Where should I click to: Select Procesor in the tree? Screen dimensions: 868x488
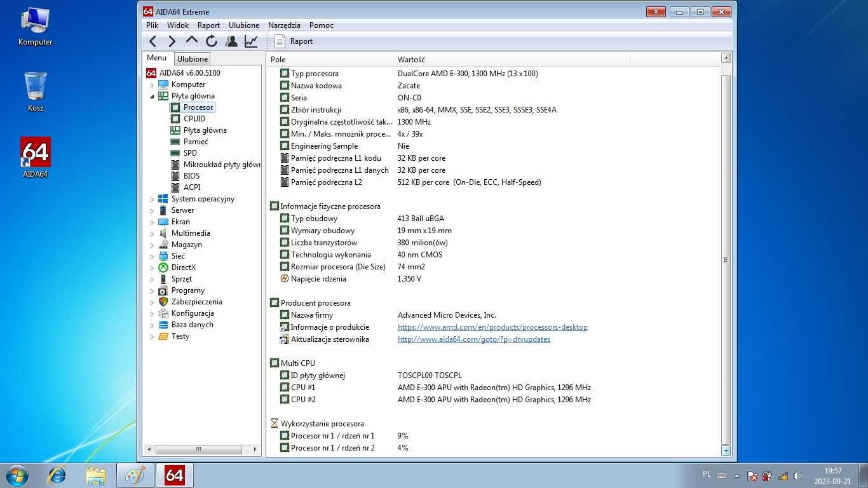[x=198, y=107]
